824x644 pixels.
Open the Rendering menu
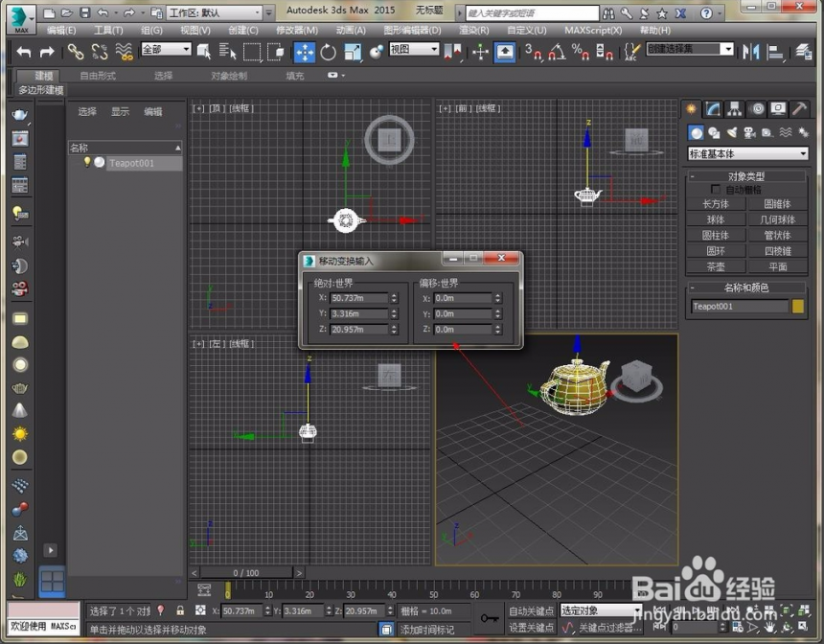point(474,31)
